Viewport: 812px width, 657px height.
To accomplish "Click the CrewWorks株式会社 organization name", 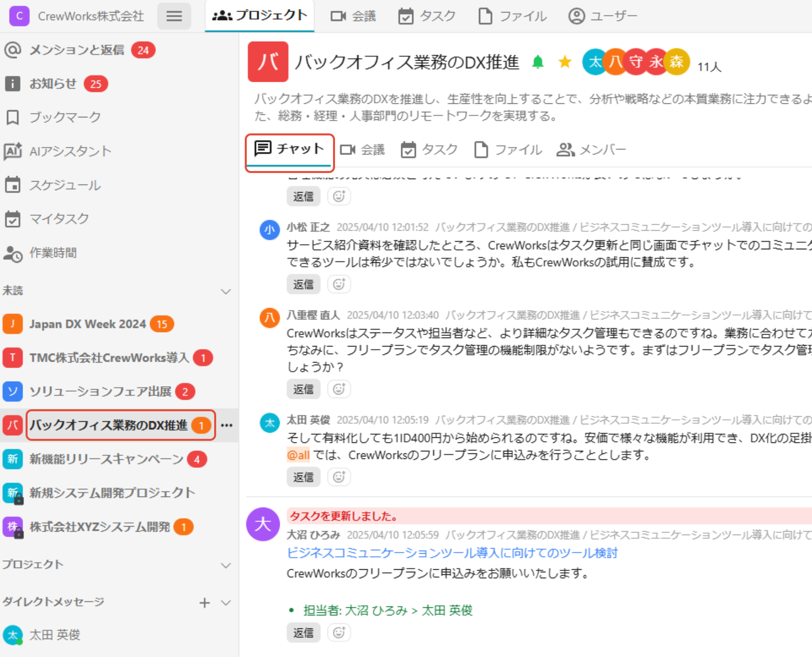I will [91, 16].
